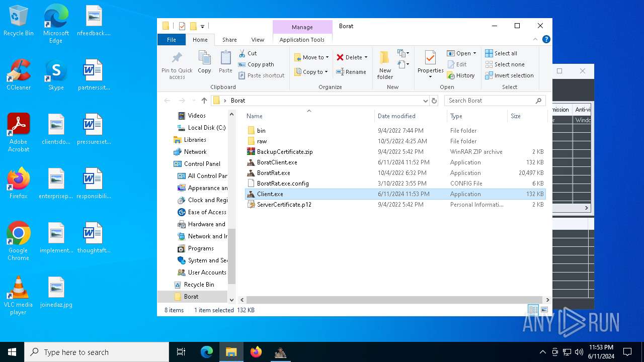Open the Application Tools tab
The height and width of the screenshot is (362, 644).
302,40
